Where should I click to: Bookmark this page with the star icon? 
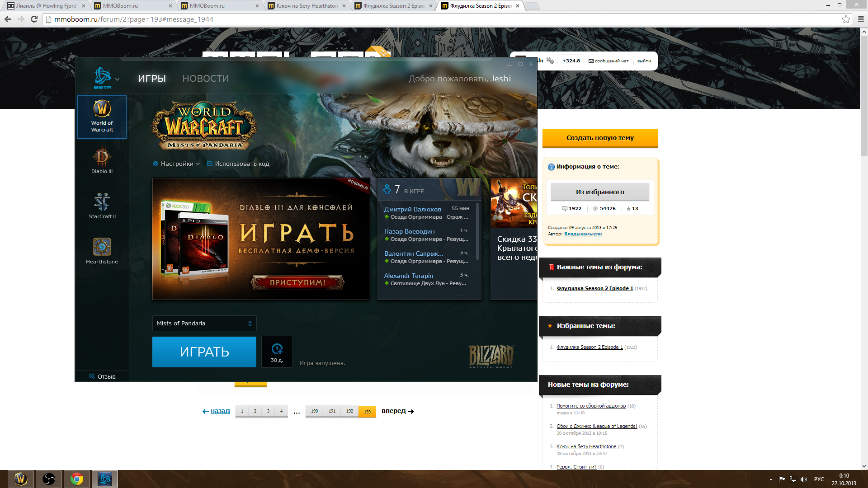click(x=846, y=19)
